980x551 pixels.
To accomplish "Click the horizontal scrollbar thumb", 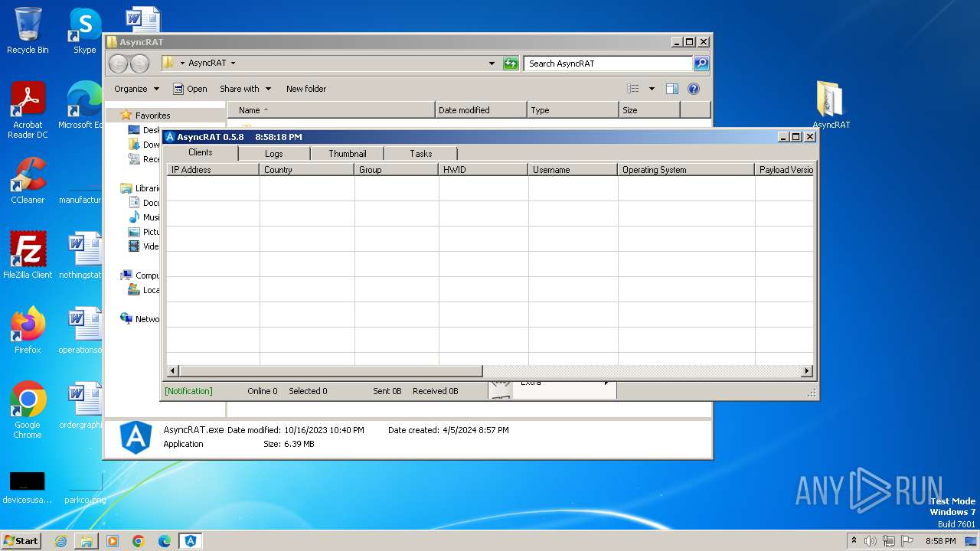I will (x=331, y=371).
